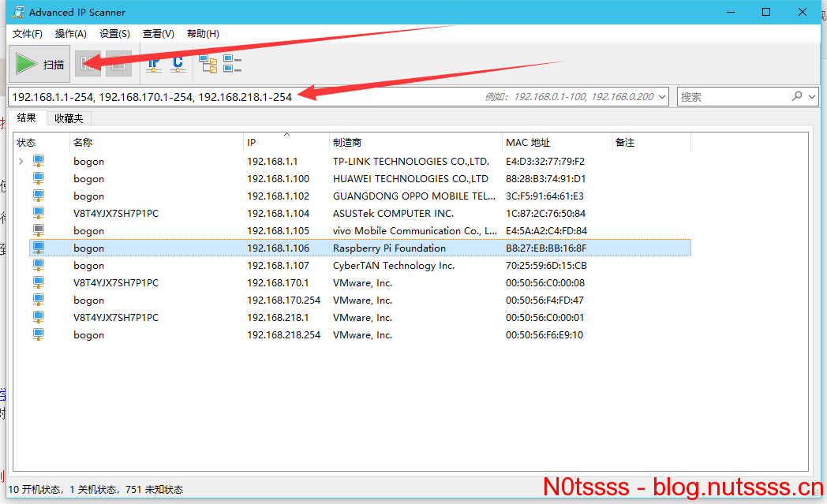Open the 查看(V) menu
The image size is (827, 504).
159,34
